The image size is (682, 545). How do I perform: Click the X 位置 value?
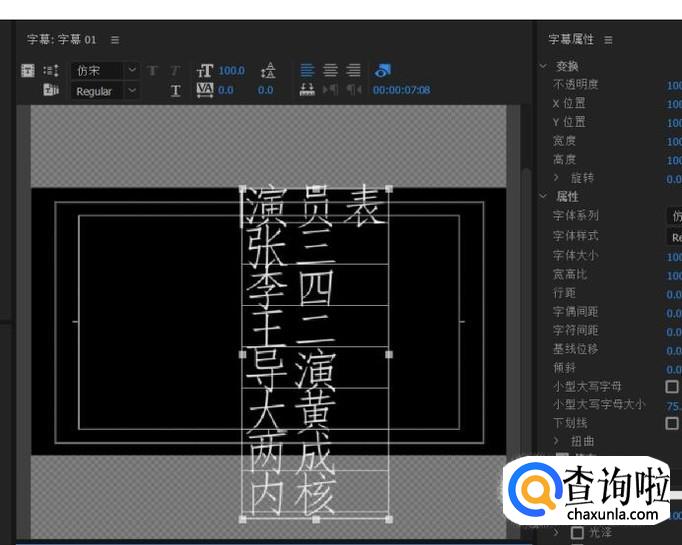point(674,104)
